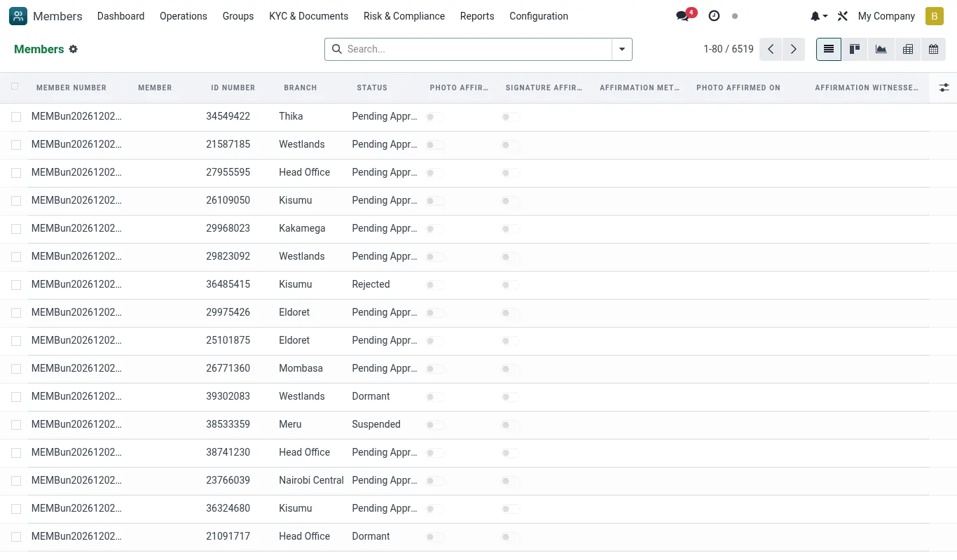Switch to calendar view
The height and width of the screenshot is (560, 957).
933,49
